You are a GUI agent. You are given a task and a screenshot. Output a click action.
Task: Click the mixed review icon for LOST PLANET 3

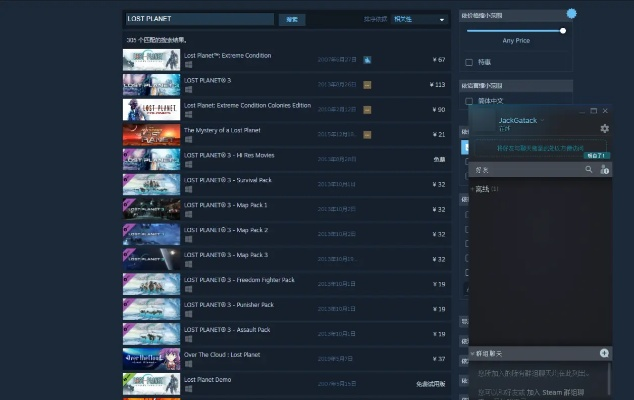point(367,84)
